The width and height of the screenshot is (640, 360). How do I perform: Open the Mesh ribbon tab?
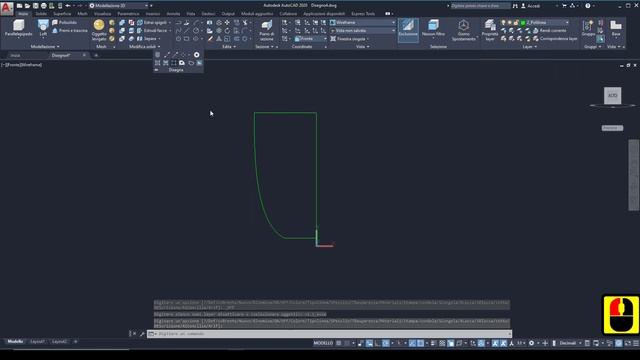click(x=82, y=13)
